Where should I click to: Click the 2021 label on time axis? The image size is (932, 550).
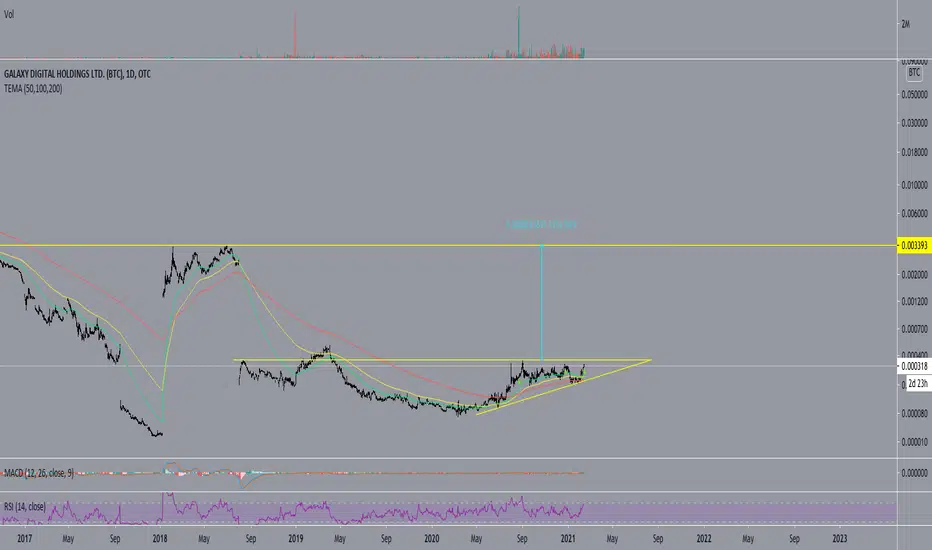tap(568, 539)
